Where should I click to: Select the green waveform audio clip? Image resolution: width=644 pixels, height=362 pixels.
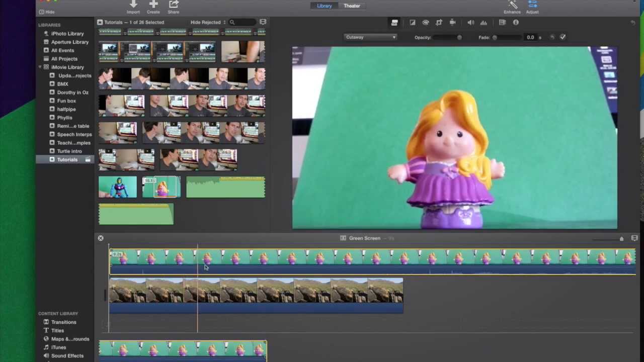click(225, 187)
